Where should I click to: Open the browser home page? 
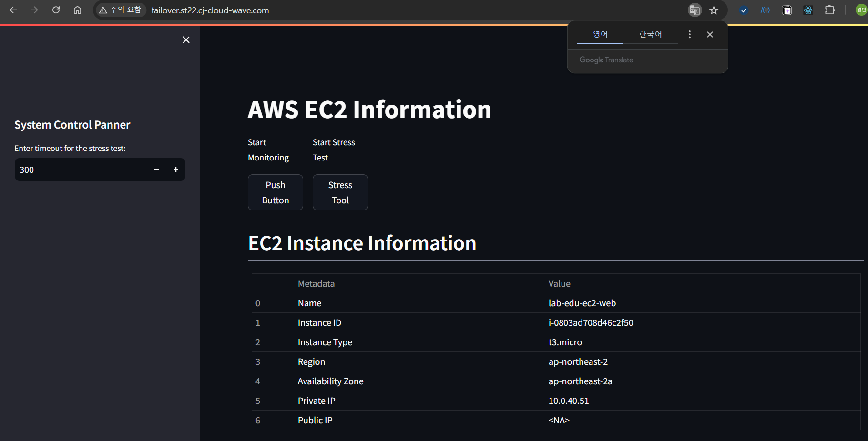[77, 10]
